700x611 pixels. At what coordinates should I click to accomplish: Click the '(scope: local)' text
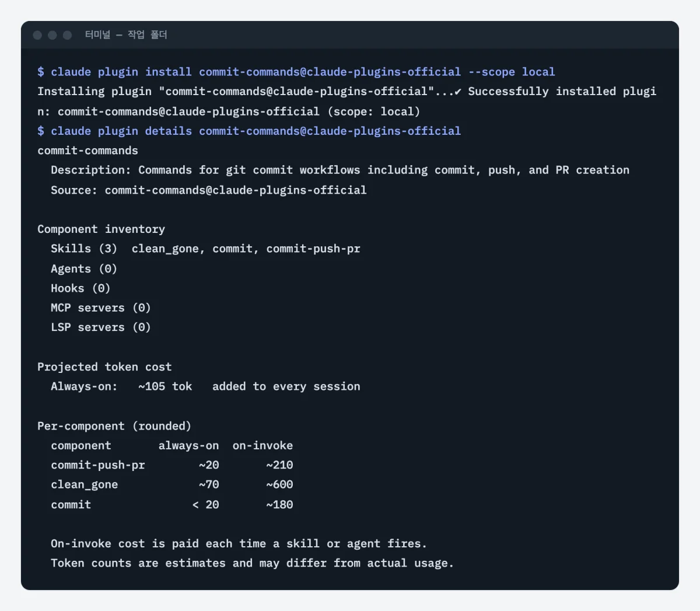point(373,111)
